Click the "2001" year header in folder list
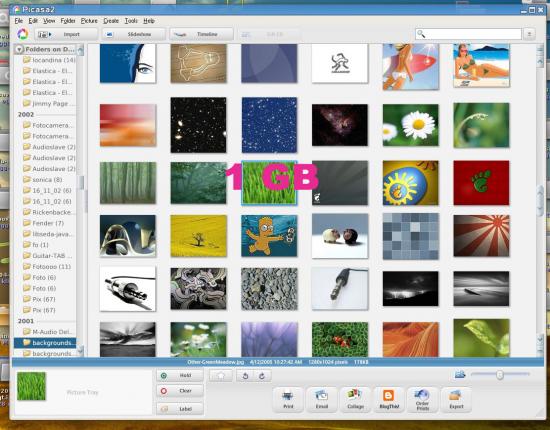 [x=26, y=321]
